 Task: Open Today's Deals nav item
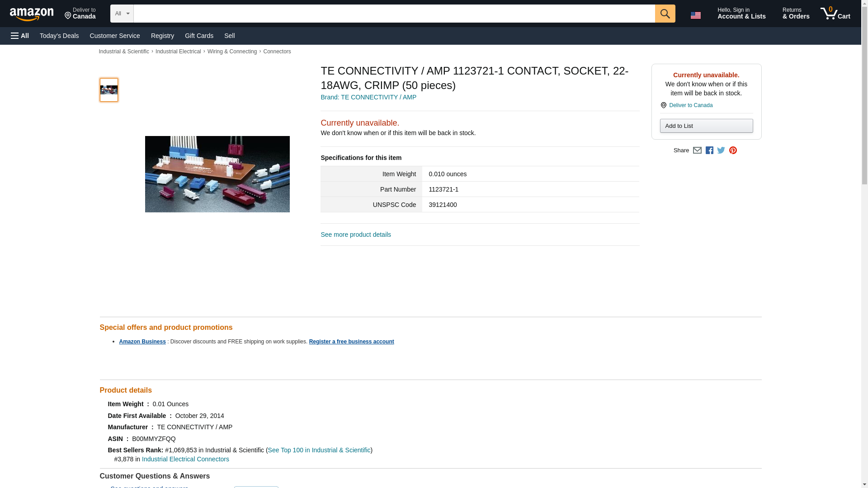pyautogui.click(x=59, y=36)
